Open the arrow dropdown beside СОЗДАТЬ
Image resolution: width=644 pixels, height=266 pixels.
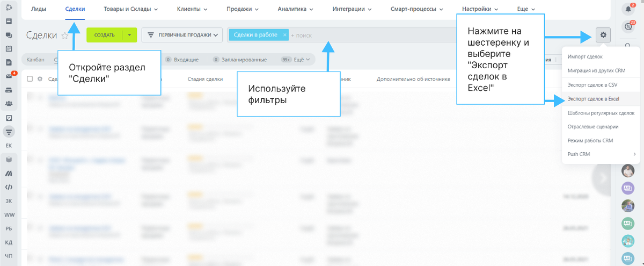pyautogui.click(x=129, y=35)
